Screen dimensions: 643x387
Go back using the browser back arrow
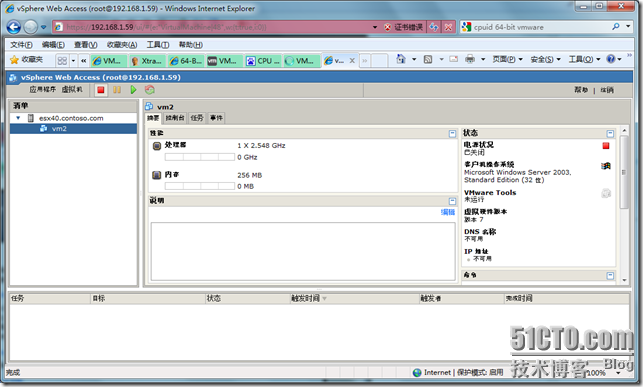pyautogui.click(x=14, y=27)
